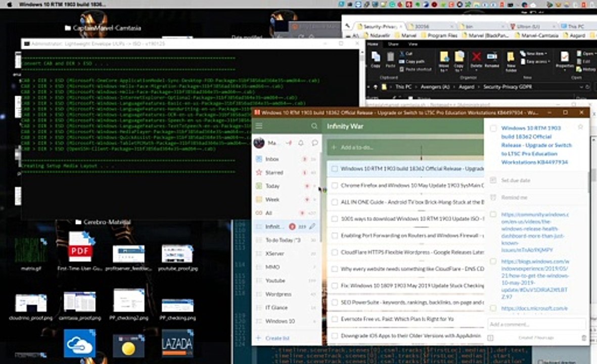Open the LAZADA desktop icon

pyautogui.click(x=177, y=343)
